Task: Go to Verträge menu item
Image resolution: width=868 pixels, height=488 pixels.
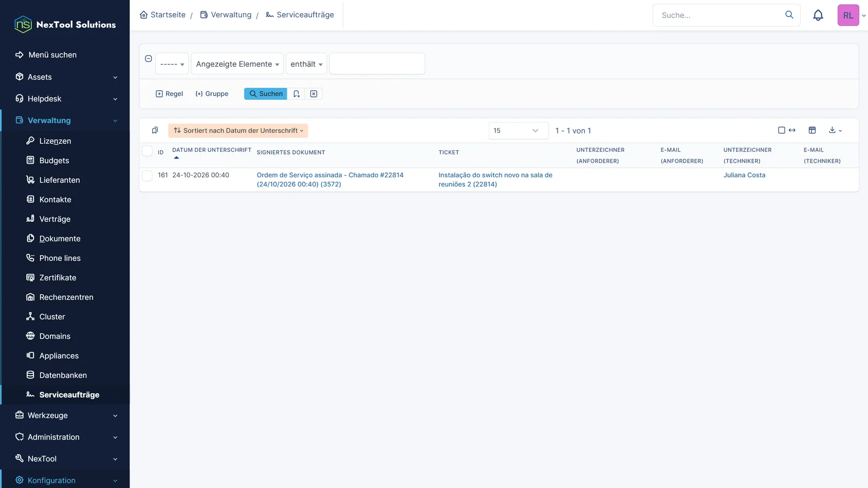Action: (55, 219)
